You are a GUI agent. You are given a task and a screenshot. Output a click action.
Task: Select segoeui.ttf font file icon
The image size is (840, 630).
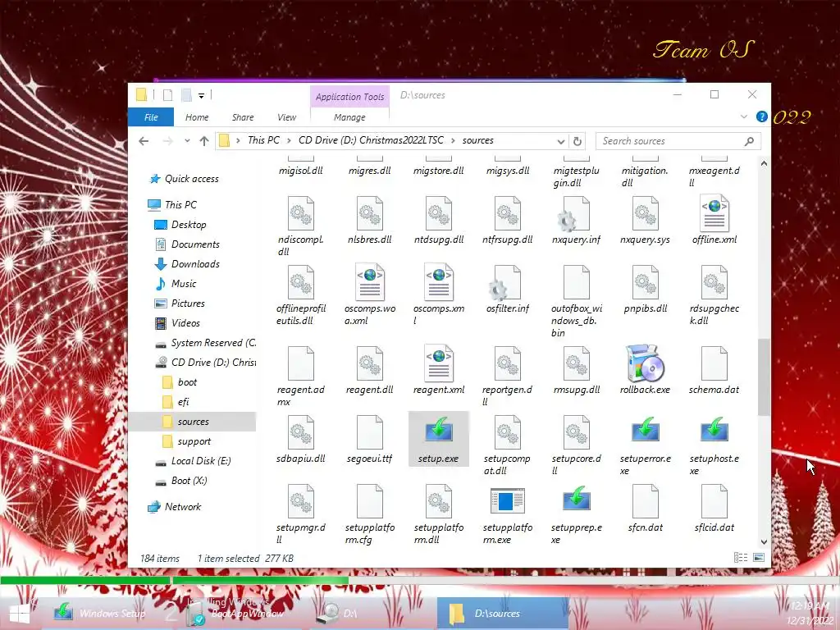click(x=370, y=431)
